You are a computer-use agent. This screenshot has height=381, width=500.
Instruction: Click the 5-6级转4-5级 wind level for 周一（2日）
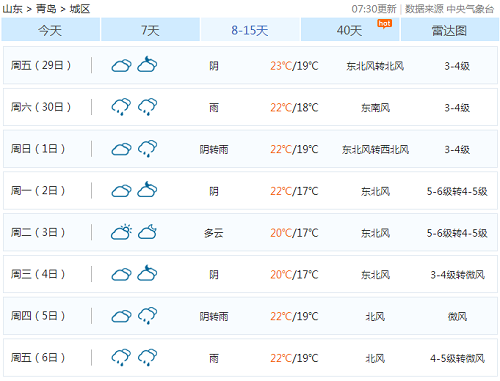coord(457,191)
